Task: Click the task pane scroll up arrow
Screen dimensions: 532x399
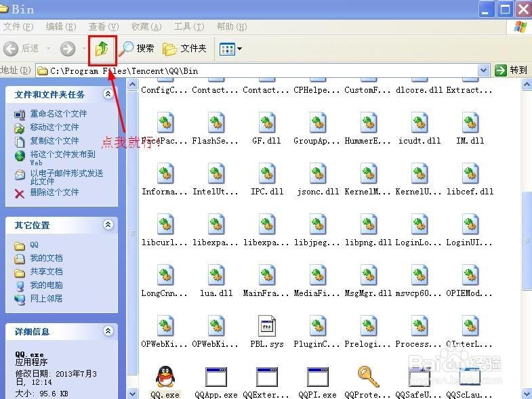Action: [x=132, y=84]
